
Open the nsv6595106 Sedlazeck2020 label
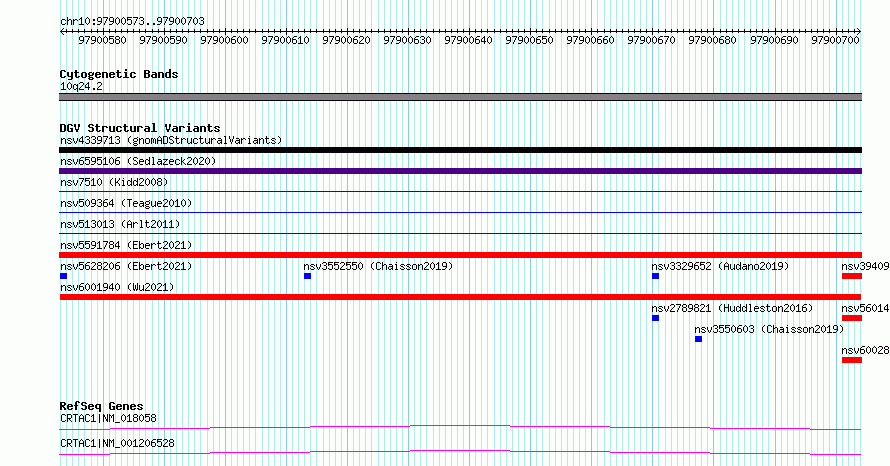coord(138,161)
